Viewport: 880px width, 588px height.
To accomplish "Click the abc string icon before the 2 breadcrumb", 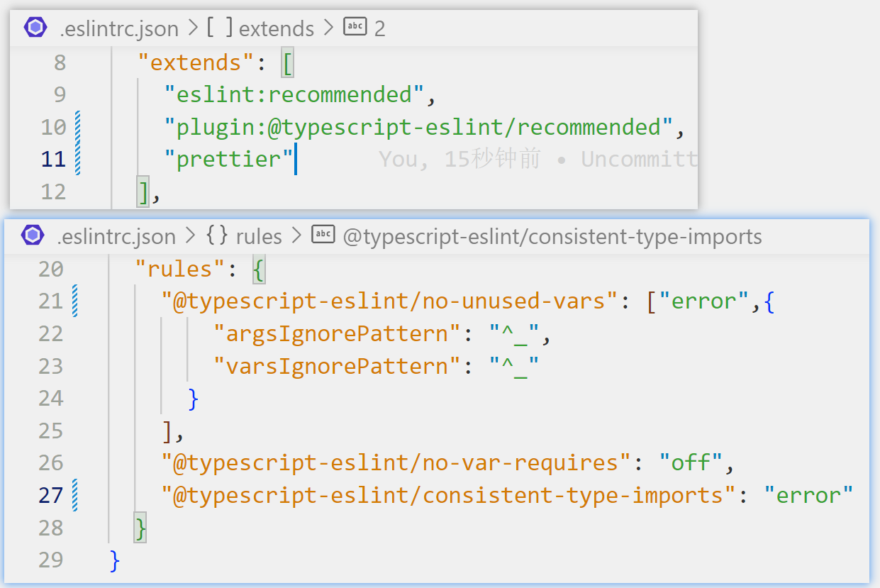I will [355, 28].
